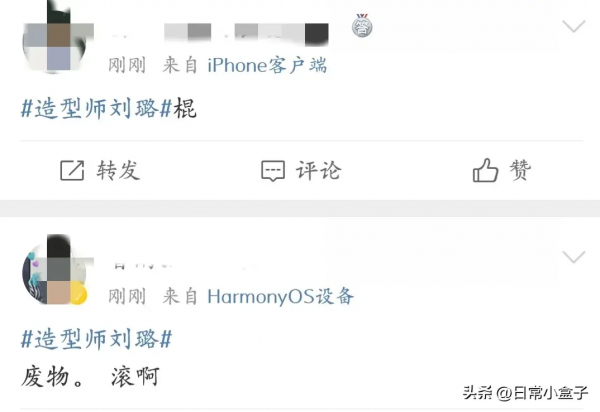Viewport: 600px width, 412px height.
Task: Click the HarmonyOS设备 source link
Action: (280, 296)
